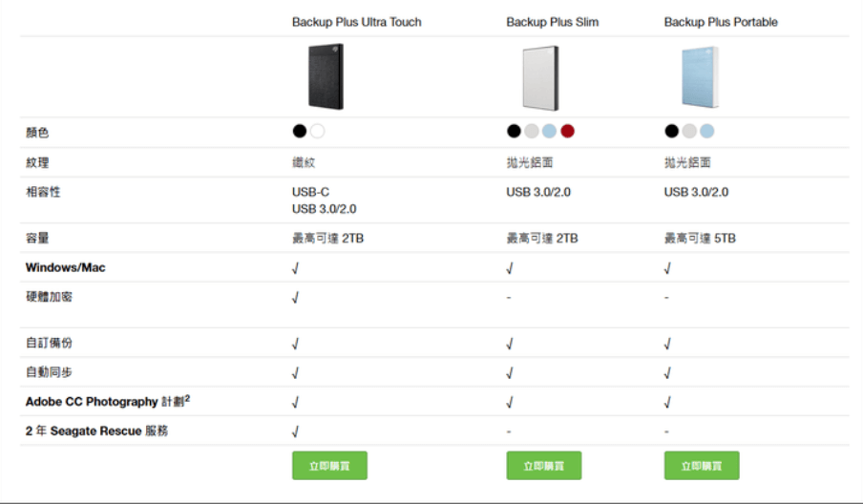Viewport: 863px width, 504px height.
Task: Click 立即購買 button under Backup Plus Ultra Touch
Action: coord(329,466)
